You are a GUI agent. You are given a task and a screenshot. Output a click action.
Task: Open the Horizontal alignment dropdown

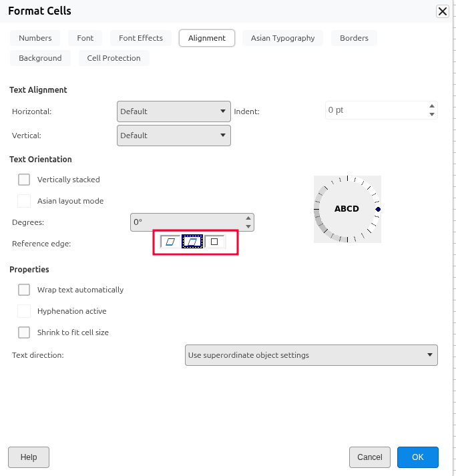click(x=174, y=111)
